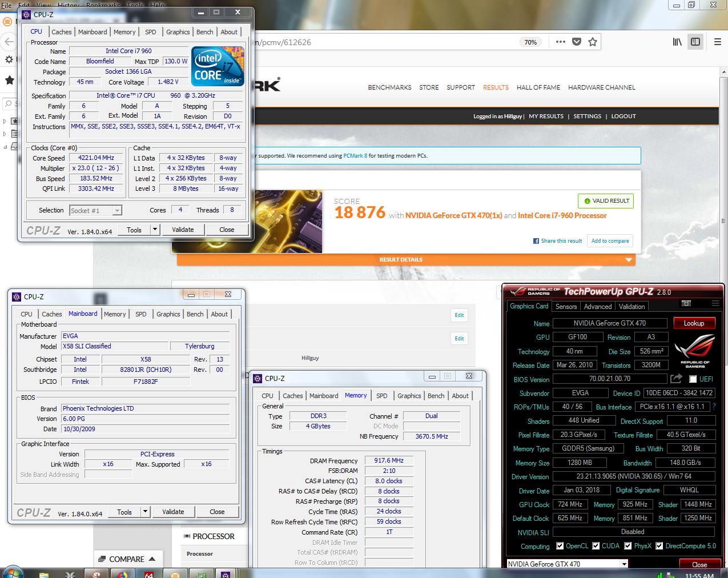Click the PCMark 8 link
728x578 pixels.
[x=355, y=156]
